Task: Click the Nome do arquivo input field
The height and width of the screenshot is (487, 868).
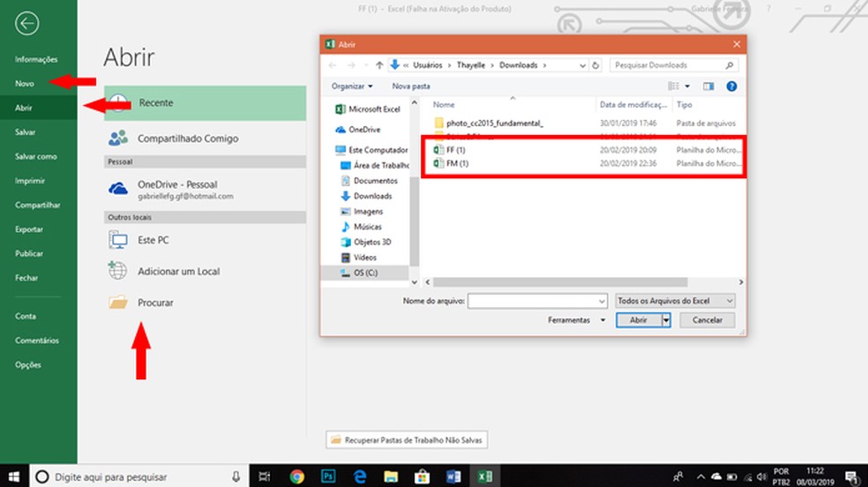Action: tap(537, 301)
